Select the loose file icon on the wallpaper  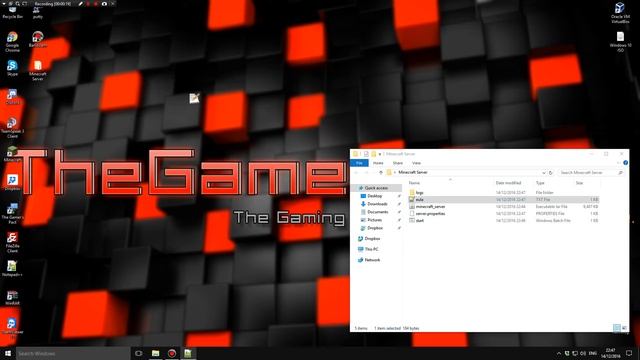[x=194, y=98]
